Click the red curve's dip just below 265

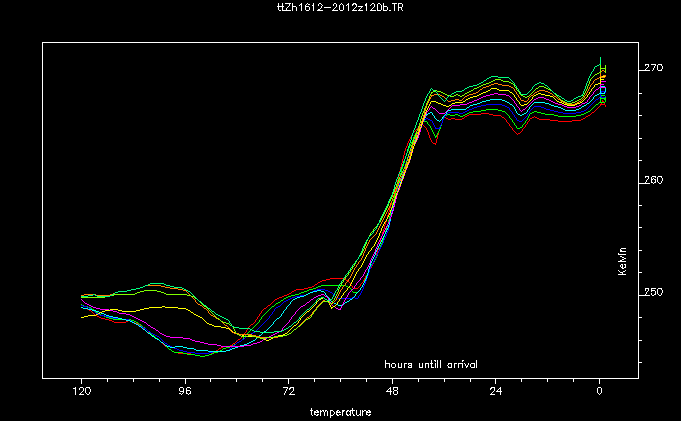click(x=435, y=144)
